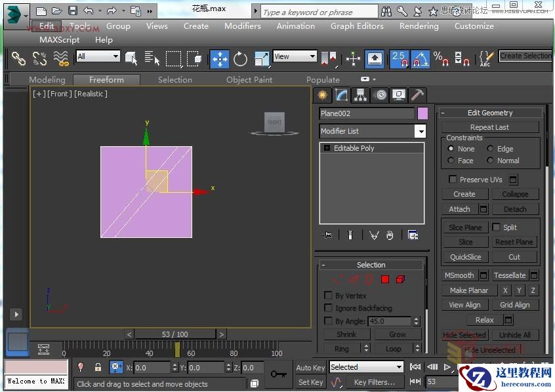Screen dimensions: 555x392
Task: Switch to the Object Paint tab
Action: pos(249,80)
